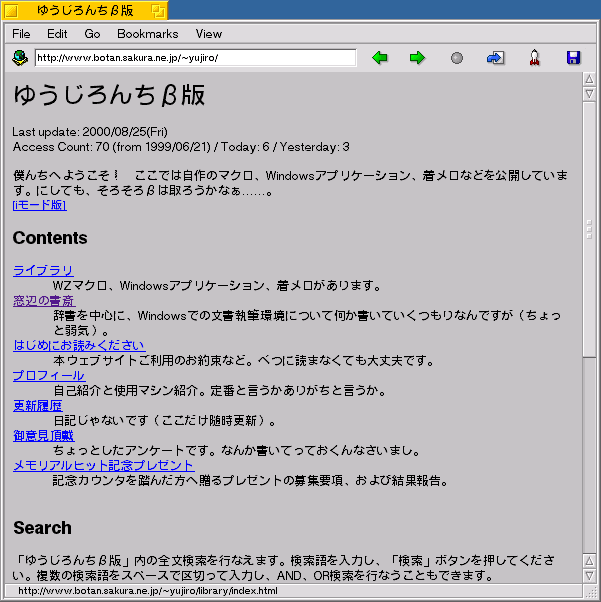Viewport: 601px width, 602px height.
Task: Click inside the URL address field
Action: [195, 58]
